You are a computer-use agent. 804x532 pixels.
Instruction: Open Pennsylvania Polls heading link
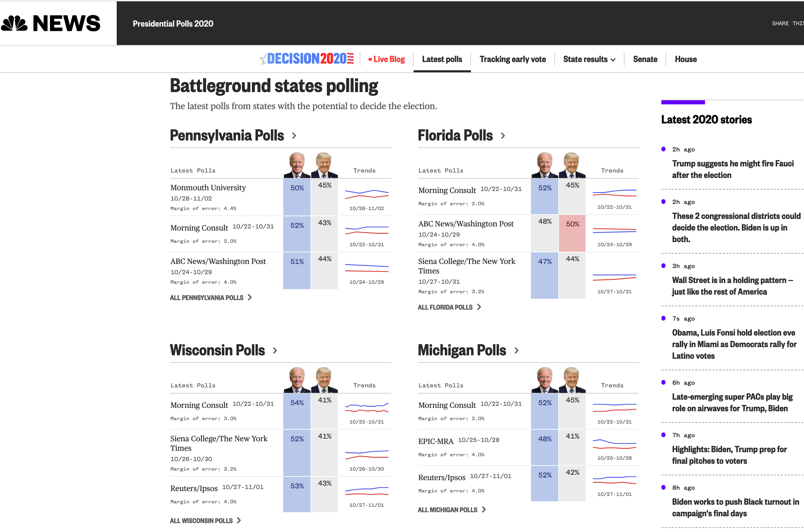(227, 135)
